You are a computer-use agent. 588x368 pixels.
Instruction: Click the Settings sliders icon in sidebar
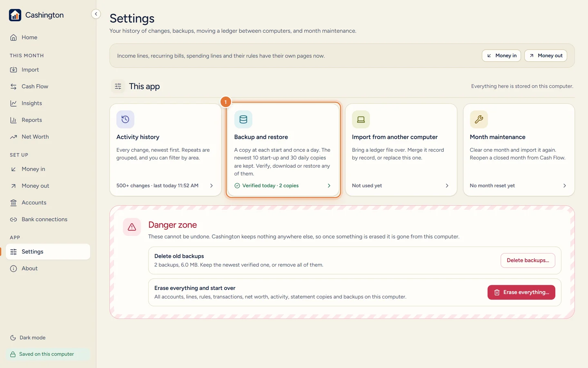click(13, 252)
